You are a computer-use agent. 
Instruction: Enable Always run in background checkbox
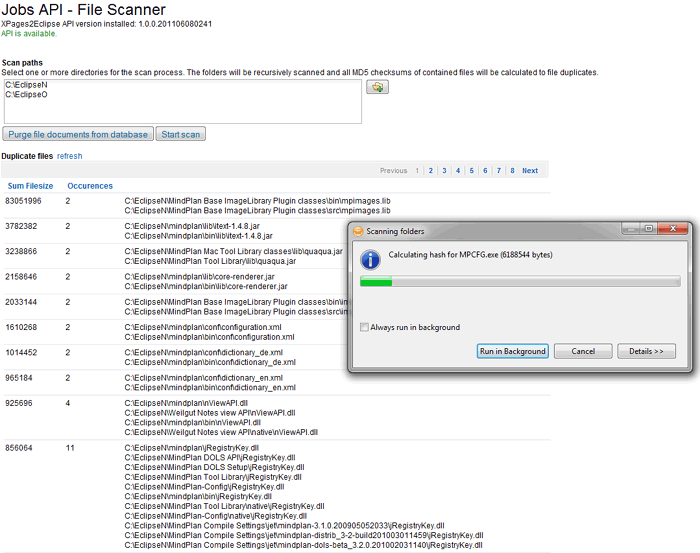point(364,327)
